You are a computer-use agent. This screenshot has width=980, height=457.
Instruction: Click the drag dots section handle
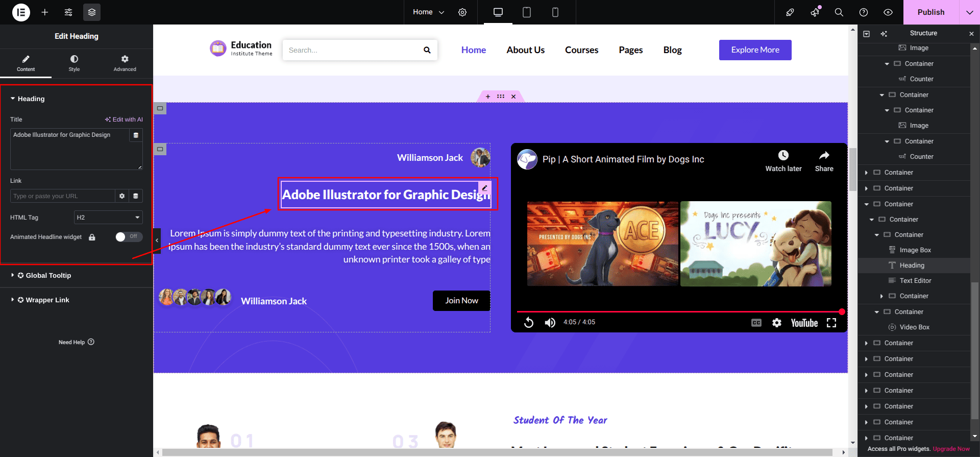[x=501, y=97]
